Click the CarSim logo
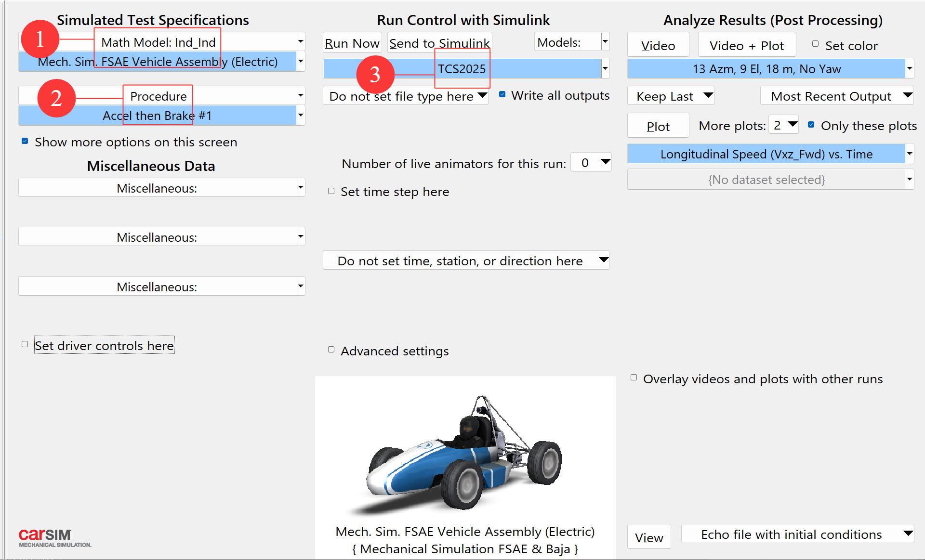This screenshot has width=925, height=560. point(54,537)
